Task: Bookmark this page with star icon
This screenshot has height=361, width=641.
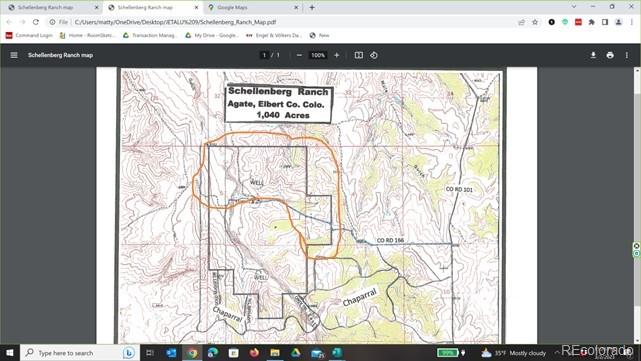Action: pyautogui.click(x=535, y=22)
